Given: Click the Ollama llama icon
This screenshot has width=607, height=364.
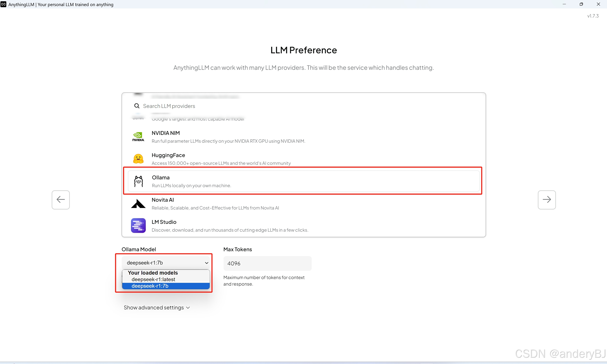Looking at the screenshot, I should tap(138, 181).
